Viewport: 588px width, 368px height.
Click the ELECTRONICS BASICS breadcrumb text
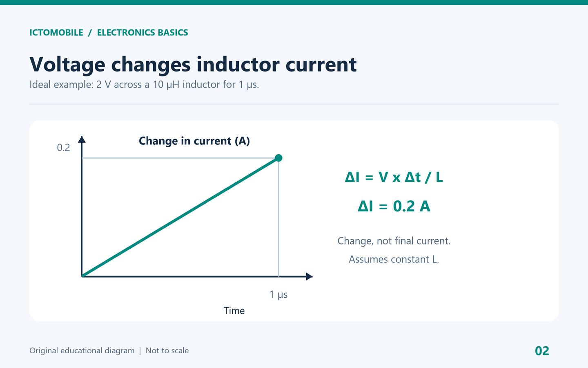[x=143, y=33]
